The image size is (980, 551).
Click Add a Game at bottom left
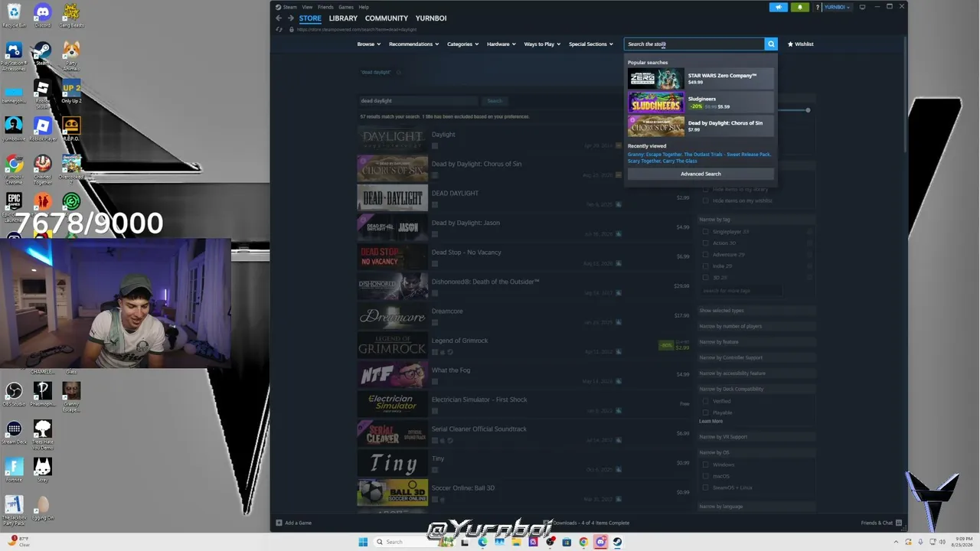(294, 523)
